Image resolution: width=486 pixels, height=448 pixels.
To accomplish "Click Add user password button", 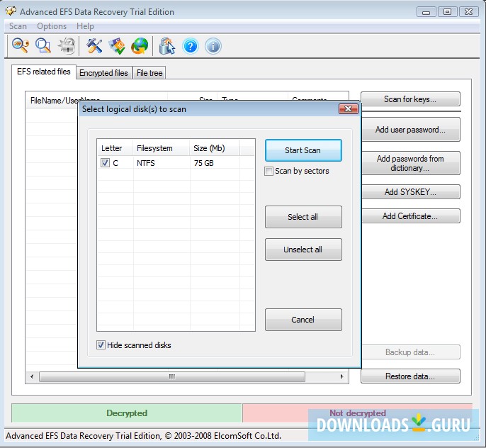I will pos(410,130).
